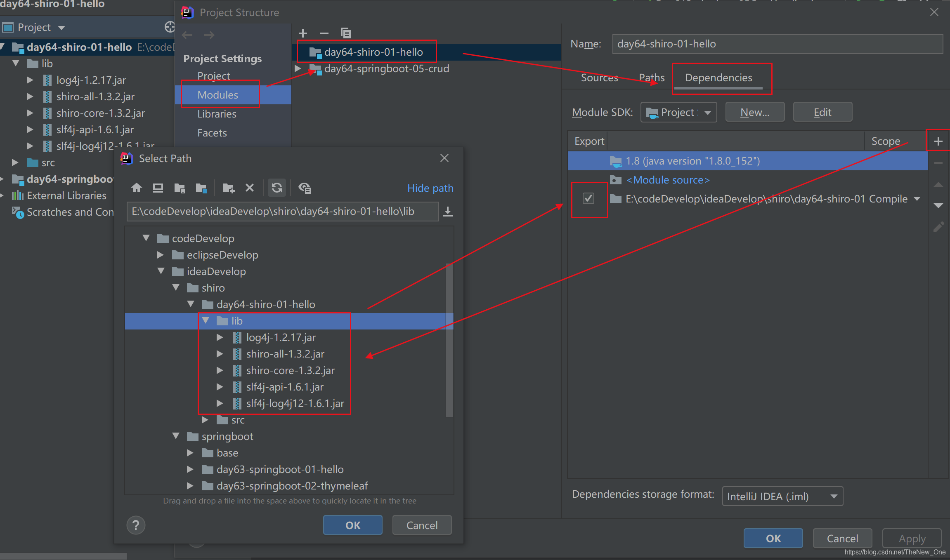
Task: Click the Copy module icon above module list
Action: click(345, 33)
